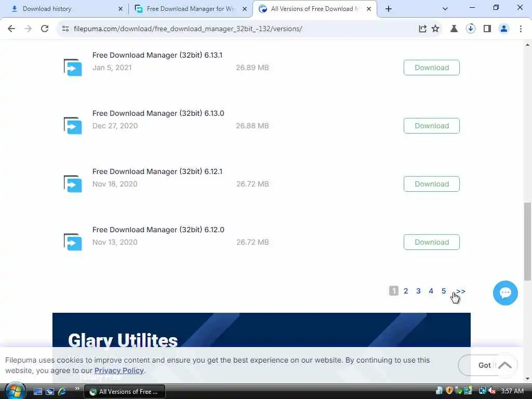Click the network tray icon
The width and height of the screenshot is (532, 399).
[482, 391]
